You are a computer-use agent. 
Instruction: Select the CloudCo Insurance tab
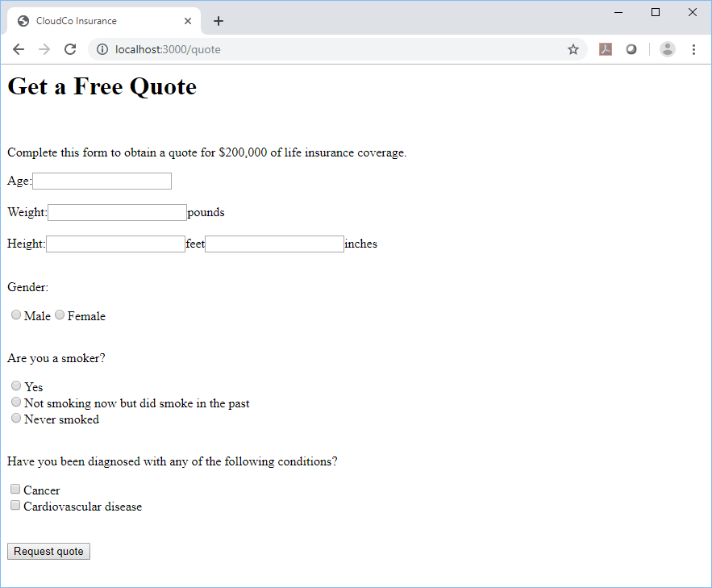tap(104, 21)
